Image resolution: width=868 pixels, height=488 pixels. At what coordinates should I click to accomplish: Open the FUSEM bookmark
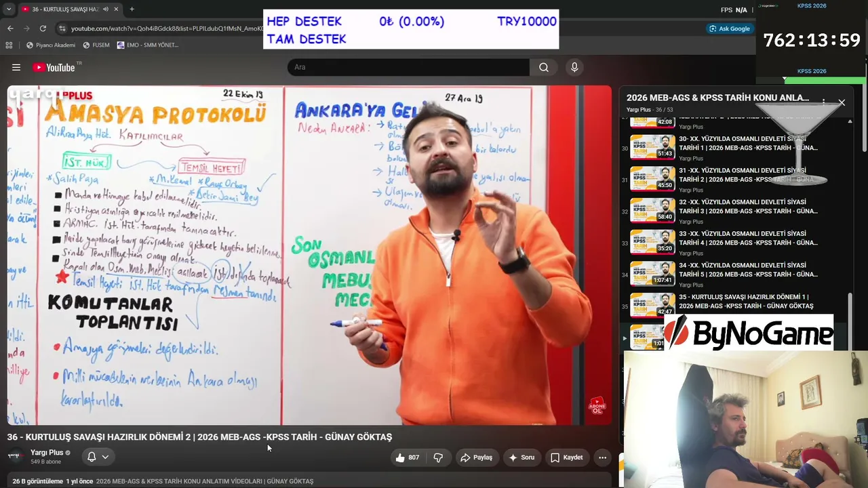click(x=96, y=45)
